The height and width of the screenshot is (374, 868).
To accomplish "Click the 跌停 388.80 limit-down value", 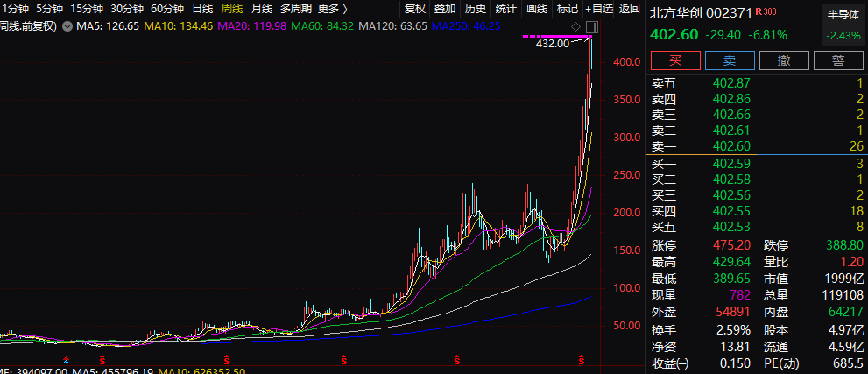I will click(844, 245).
